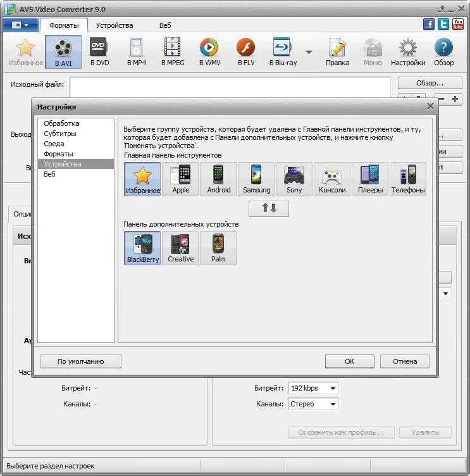Expand more formats arrow after Blu-ray

coord(309,52)
